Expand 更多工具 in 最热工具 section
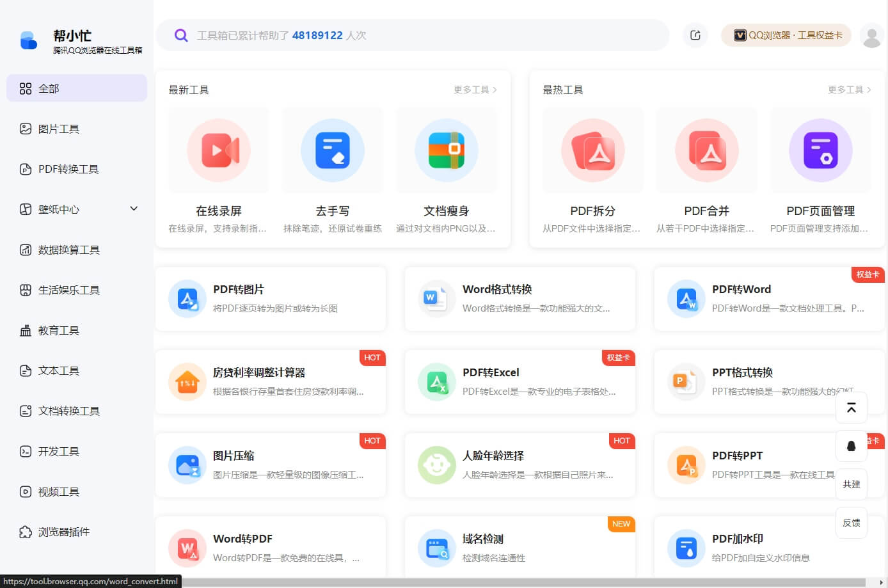The width and height of the screenshot is (888, 588). 849,90
